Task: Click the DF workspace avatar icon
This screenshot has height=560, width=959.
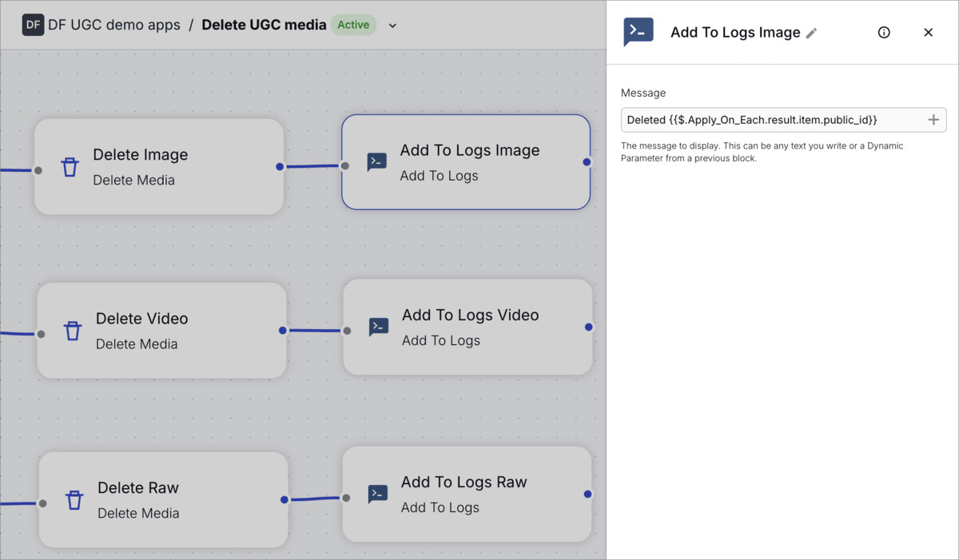Action: tap(33, 25)
